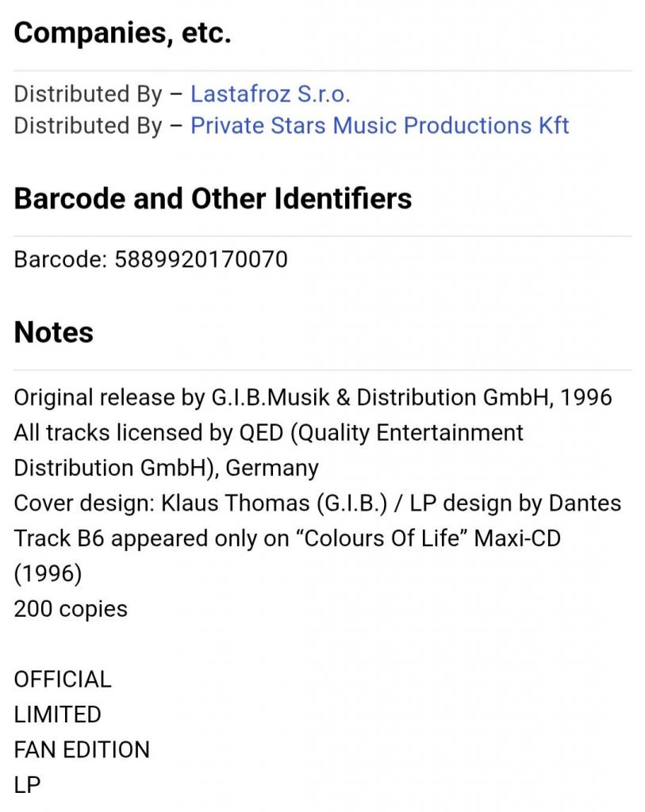The width and height of the screenshot is (645, 812).
Task: Click the '200 copies' note
Action: point(71,609)
